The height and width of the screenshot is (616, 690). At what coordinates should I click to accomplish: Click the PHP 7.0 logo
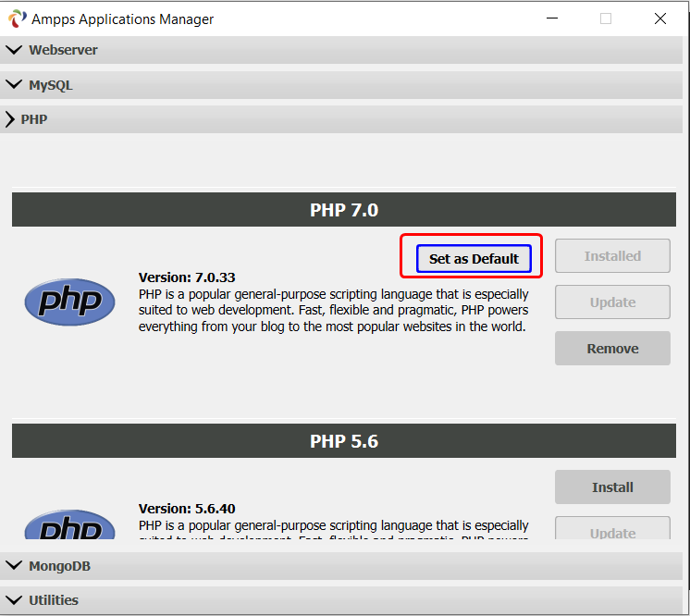70,302
